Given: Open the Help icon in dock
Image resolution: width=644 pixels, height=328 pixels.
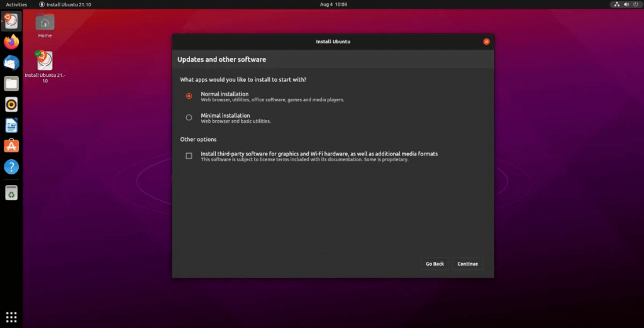Looking at the screenshot, I should pyautogui.click(x=11, y=167).
